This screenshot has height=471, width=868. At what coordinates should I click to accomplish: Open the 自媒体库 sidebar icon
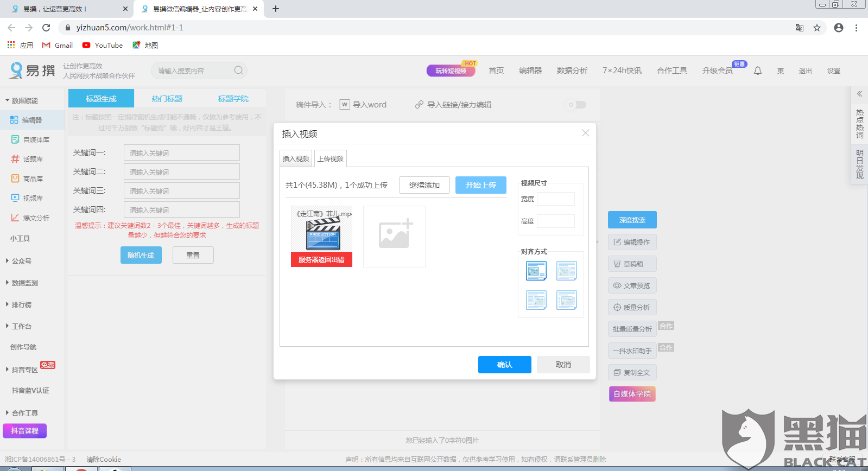tap(15, 139)
